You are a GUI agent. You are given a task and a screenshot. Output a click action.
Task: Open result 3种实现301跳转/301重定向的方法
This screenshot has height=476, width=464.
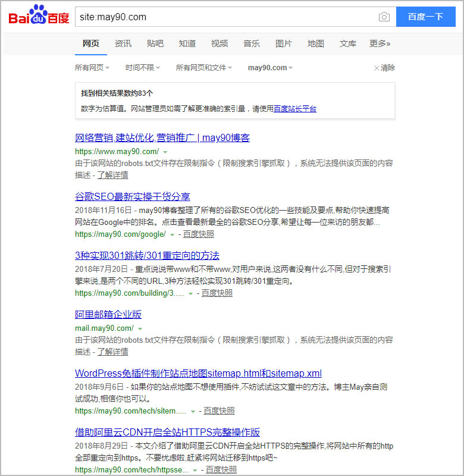click(147, 256)
